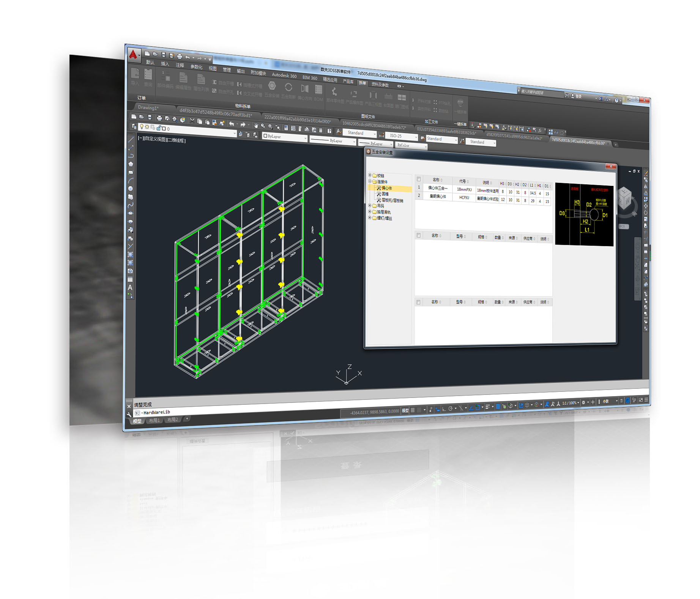Select the Pan hand tool
The width and height of the screenshot is (700, 599).
pyautogui.click(x=256, y=125)
